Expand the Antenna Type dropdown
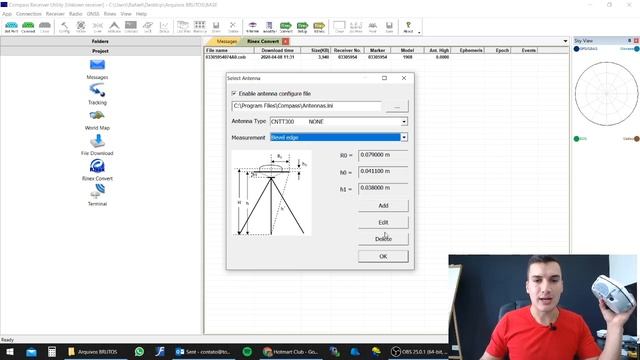The width and height of the screenshot is (640, 360). click(404, 122)
